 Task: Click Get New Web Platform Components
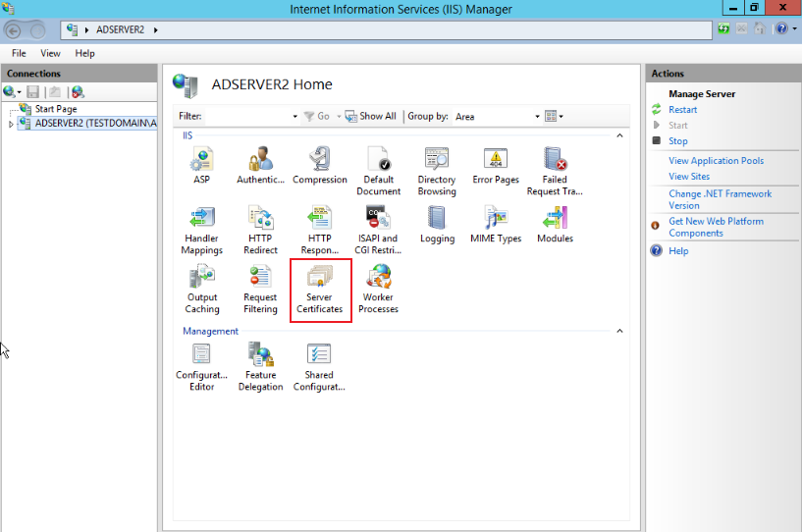coord(716,227)
